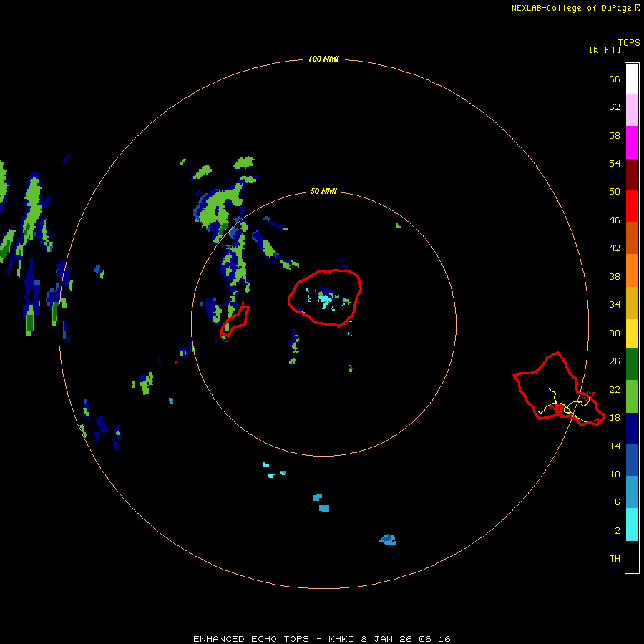The width and height of the screenshot is (644, 644).
Task: Click the NEXLAB-College of DuPage watermark text
Action: coord(575,8)
